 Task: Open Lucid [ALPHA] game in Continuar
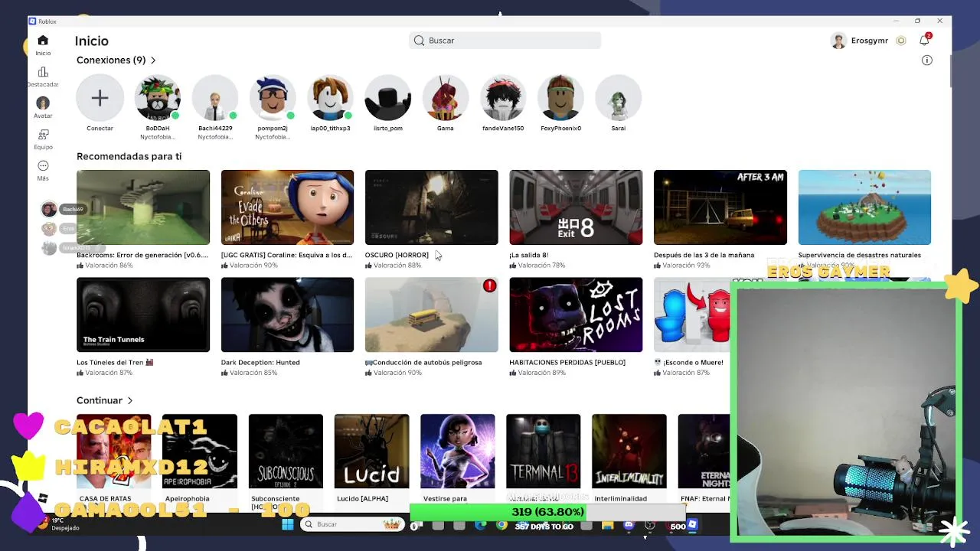pos(371,452)
